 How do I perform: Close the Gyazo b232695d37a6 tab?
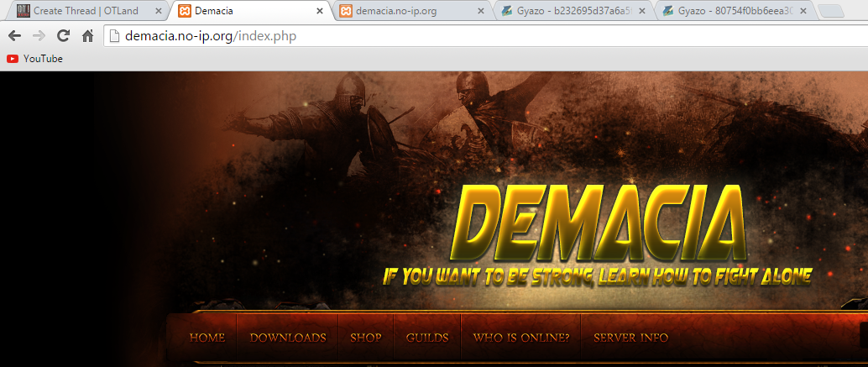point(642,11)
